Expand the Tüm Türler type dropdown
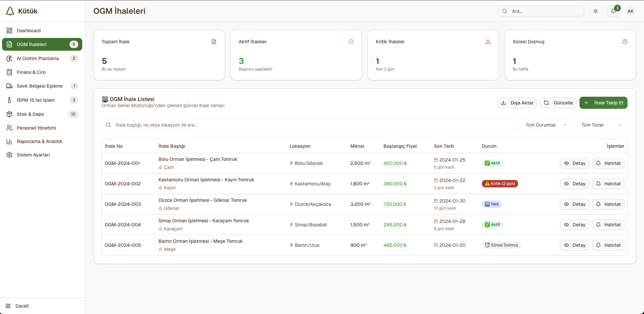The image size is (644, 314). tap(602, 125)
